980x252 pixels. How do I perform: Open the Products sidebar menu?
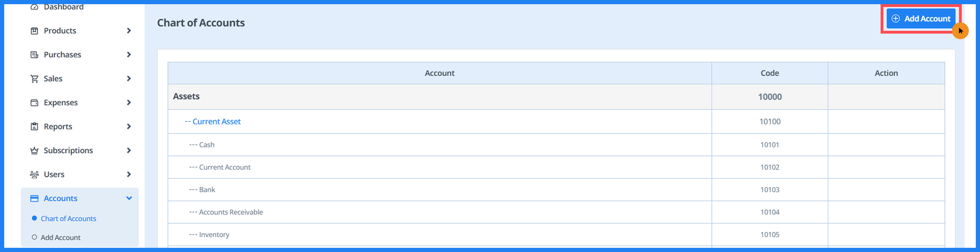[x=80, y=31]
